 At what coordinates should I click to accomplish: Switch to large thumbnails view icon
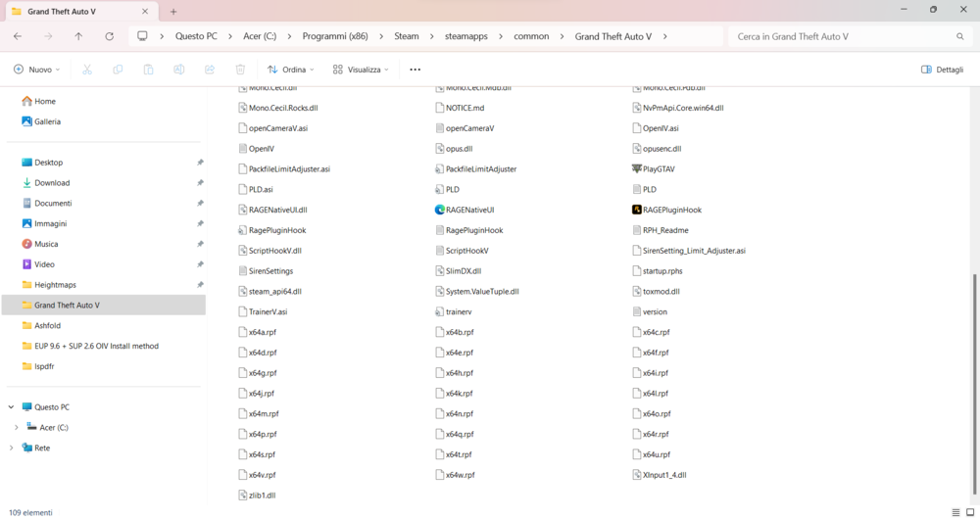coord(970,512)
